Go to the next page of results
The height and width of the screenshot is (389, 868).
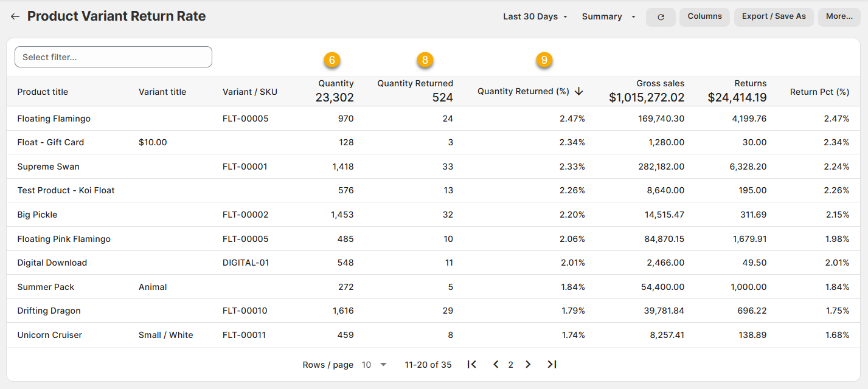528,365
